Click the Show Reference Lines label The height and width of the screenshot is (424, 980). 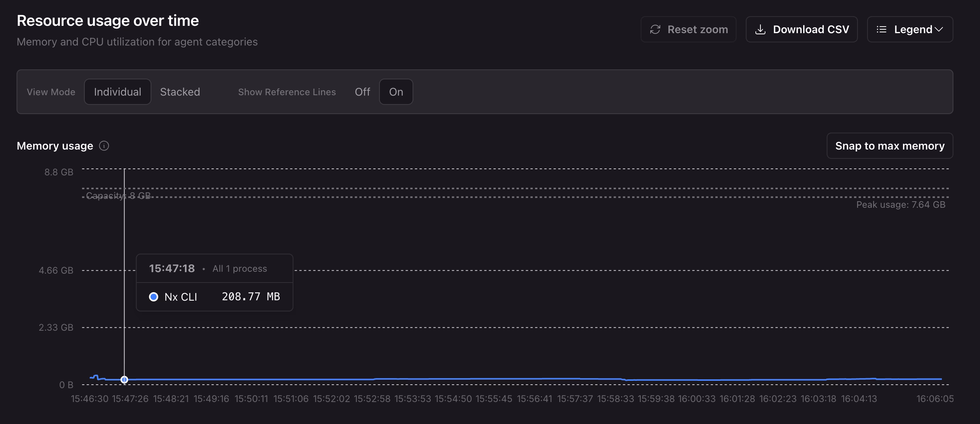[x=287, y=92]
